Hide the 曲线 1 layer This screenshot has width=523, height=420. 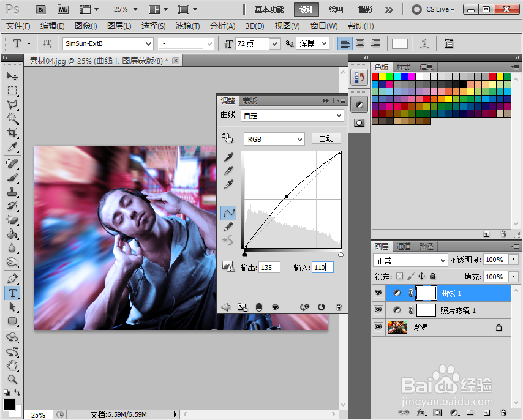click(378, 293)
